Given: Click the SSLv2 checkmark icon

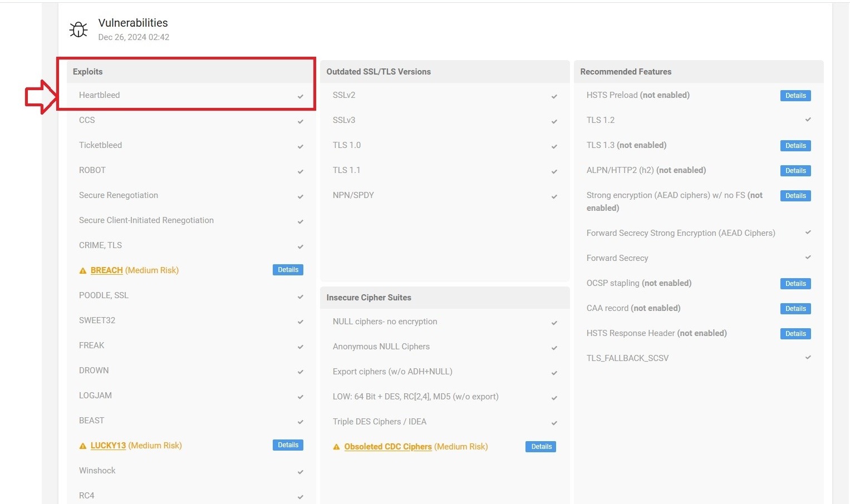Looking at the screenshot, I should tap(554, 96).
